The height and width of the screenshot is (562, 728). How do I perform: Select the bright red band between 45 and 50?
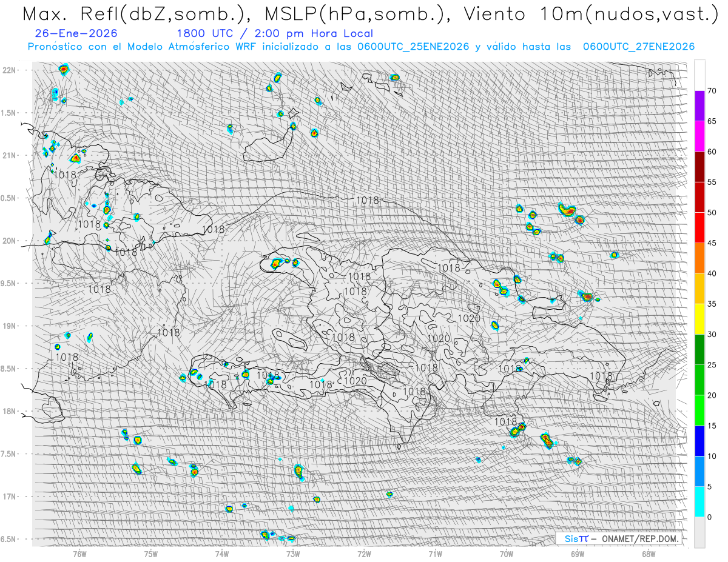699,228
